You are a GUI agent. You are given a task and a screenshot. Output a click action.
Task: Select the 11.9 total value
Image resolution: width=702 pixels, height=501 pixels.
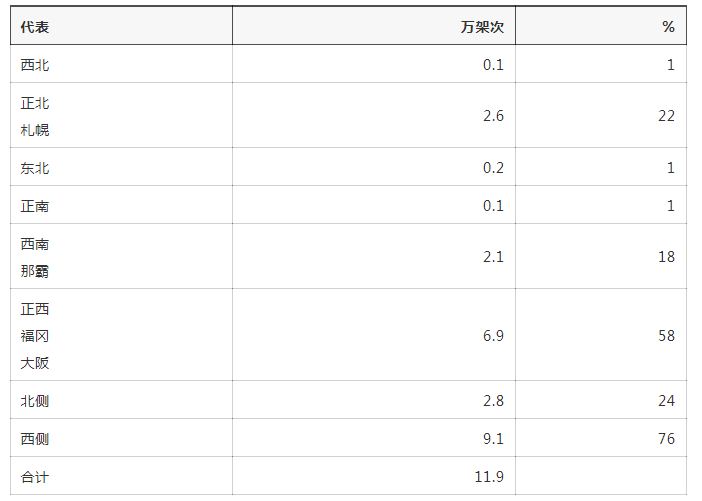coord(489,477)
